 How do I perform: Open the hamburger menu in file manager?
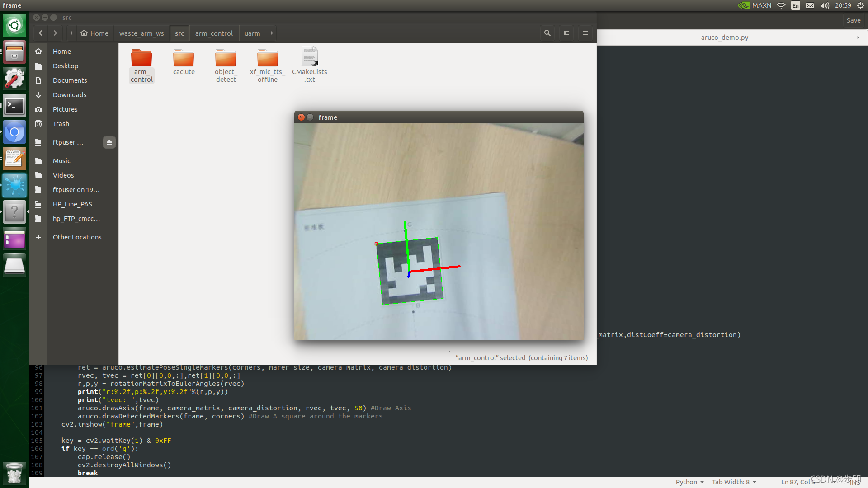coord(585,33)
